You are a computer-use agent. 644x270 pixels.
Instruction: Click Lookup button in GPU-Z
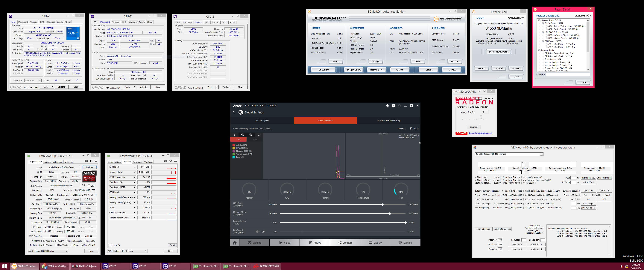click(x=89, y=167)
